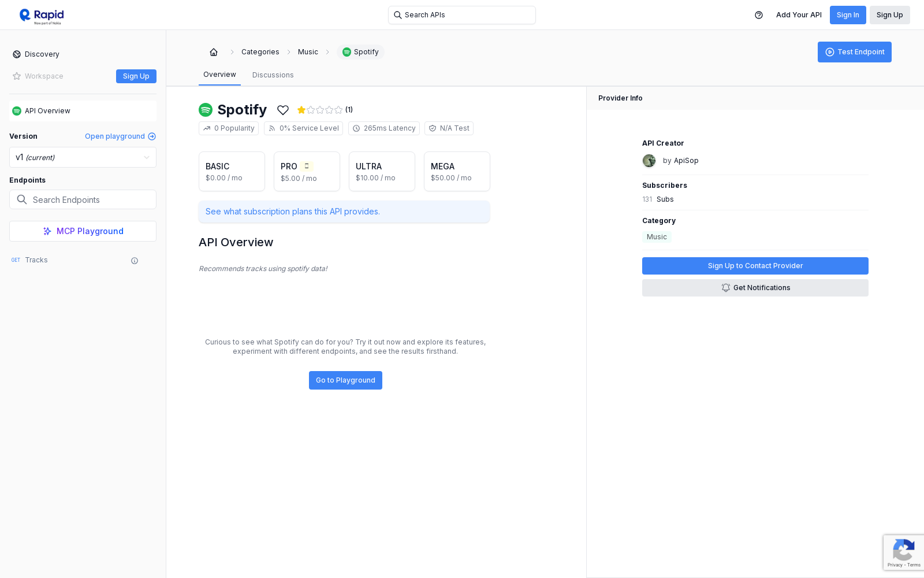Click the 0% Service Level badge
Image resolution: width=924 pixels, height=578 pixels.
click(x=303, y=128)
